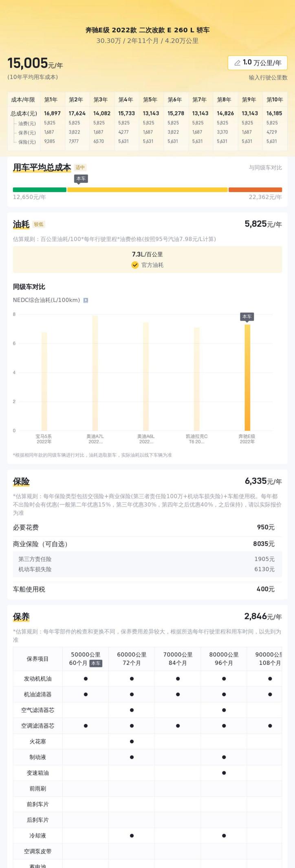This screenshot has width=295, height=868.
Task: Click the orange segment of the cost bar
Action: (x=255, y=190)
